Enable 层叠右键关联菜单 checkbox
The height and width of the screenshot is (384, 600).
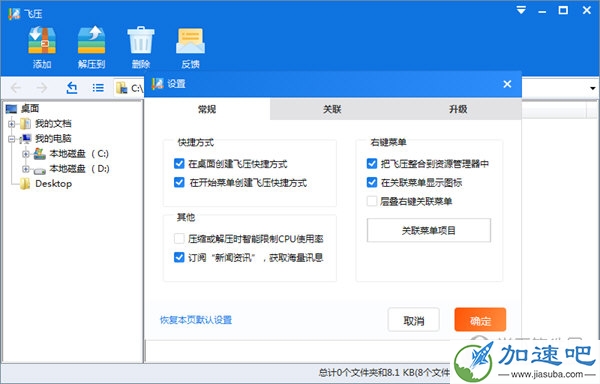(372, 201)
